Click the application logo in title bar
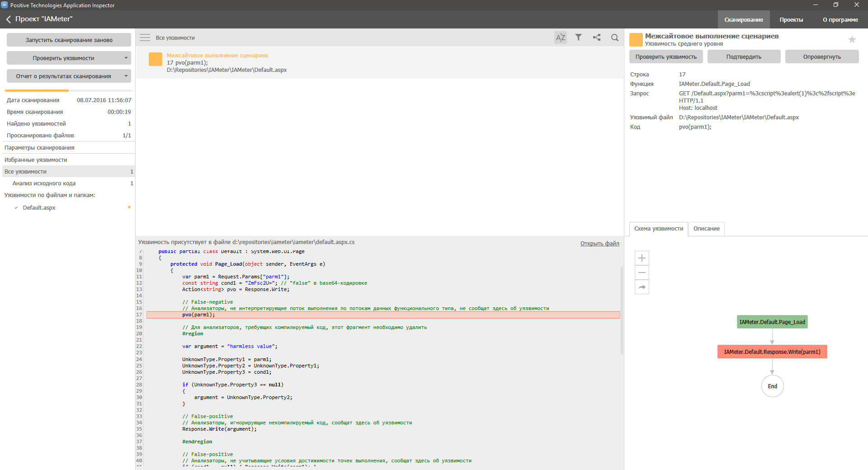The width and height of the screenshot is (868, 470). (x=5, y=5)
